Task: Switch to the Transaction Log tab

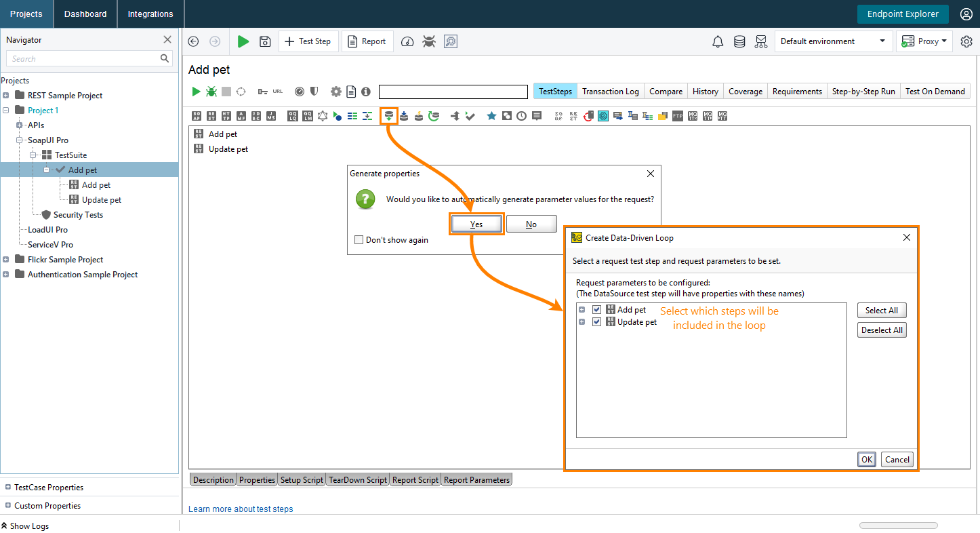Action: click(x=611, y=92)
